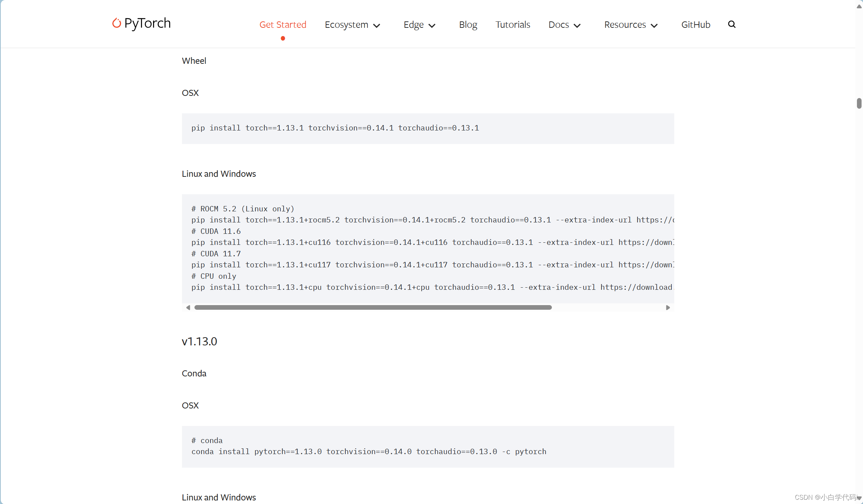Visit the GitHub link

pyautogui.click(x=696, y=25)
